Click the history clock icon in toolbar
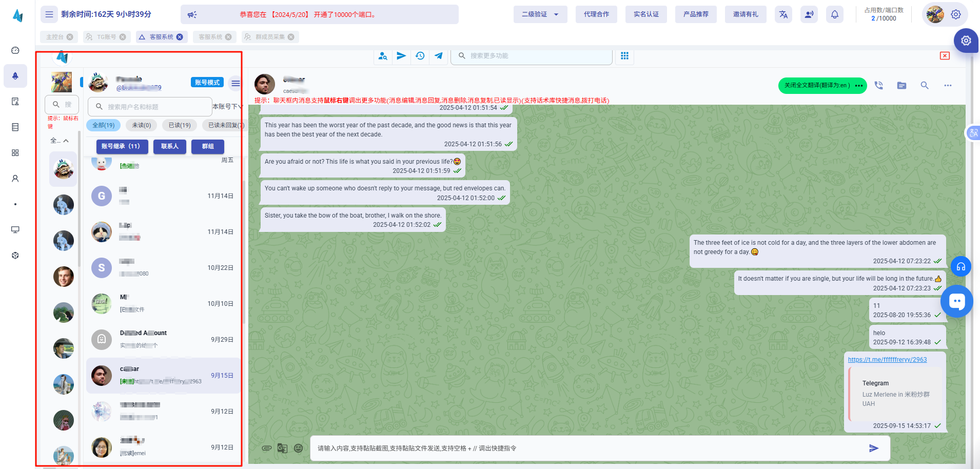Image resolution: width=980 pixels, height=469 pixels. pyautogui.click(x=420, y=56)
